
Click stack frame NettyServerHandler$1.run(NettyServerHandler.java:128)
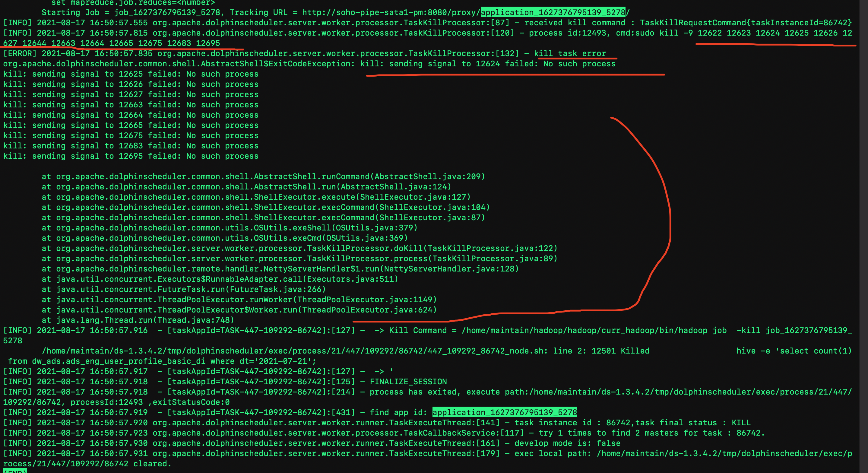280,269
